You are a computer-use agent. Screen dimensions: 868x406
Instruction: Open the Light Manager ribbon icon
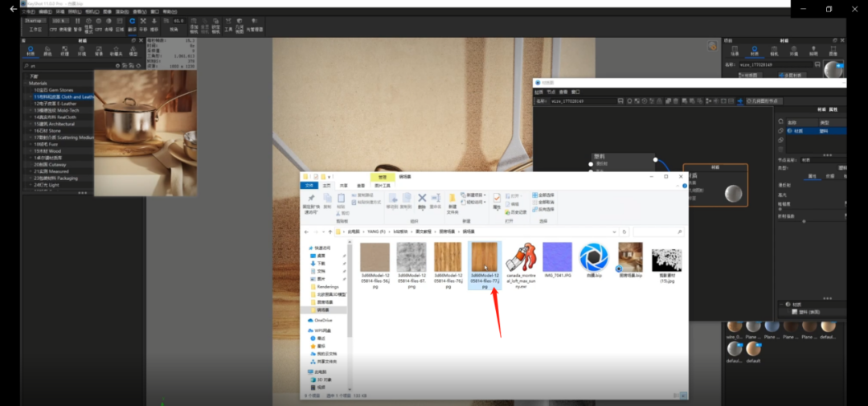[255, 24]
